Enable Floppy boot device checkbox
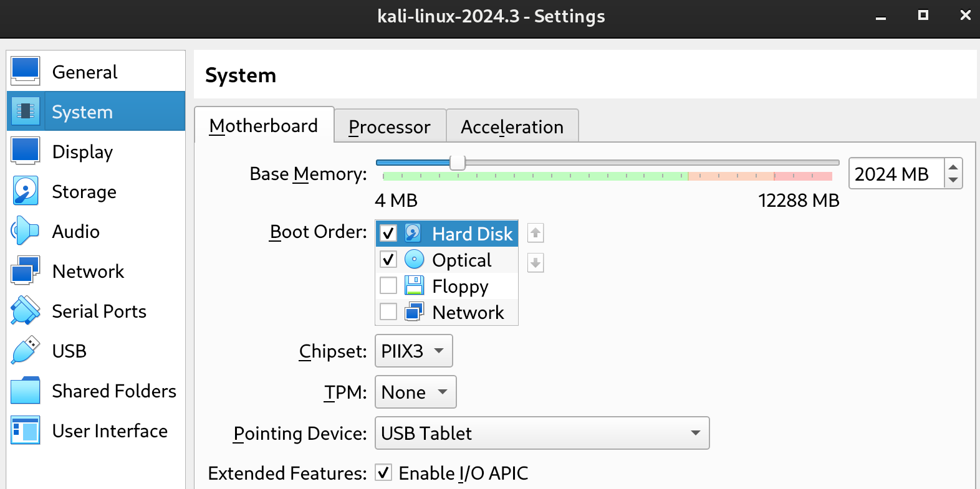This screenshot has width=980, height=489. click(x=388, y=285)
